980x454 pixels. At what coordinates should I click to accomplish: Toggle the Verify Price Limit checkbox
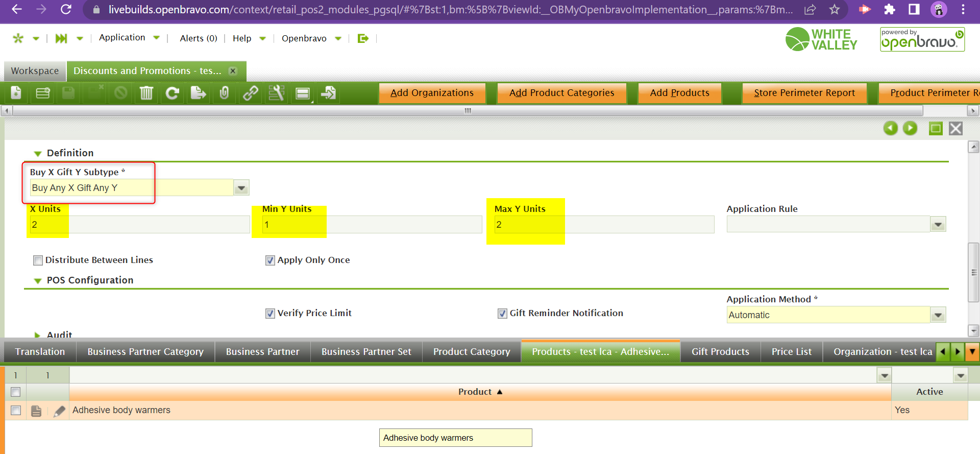point(270,314)
